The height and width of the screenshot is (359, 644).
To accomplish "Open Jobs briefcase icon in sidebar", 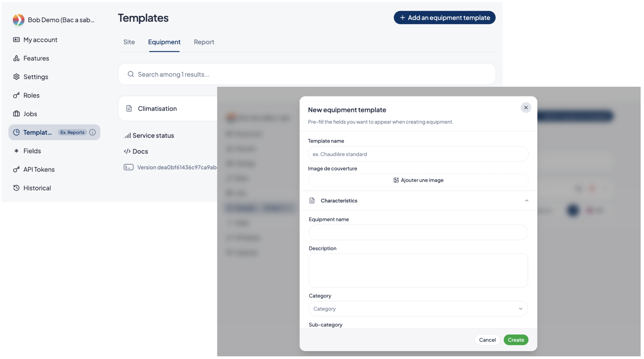I will point(16,114).
